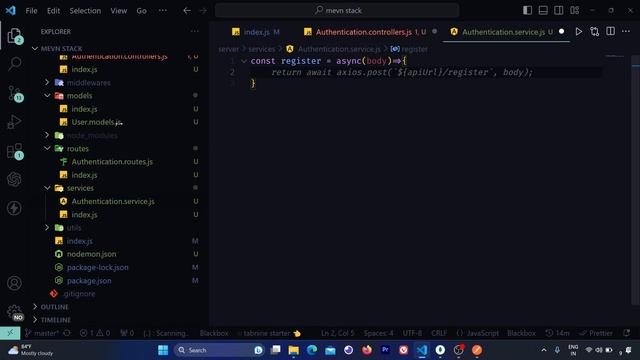Click the Run Code play button
The height and width of the screenshot is (360, 640).
coord(578,31)
